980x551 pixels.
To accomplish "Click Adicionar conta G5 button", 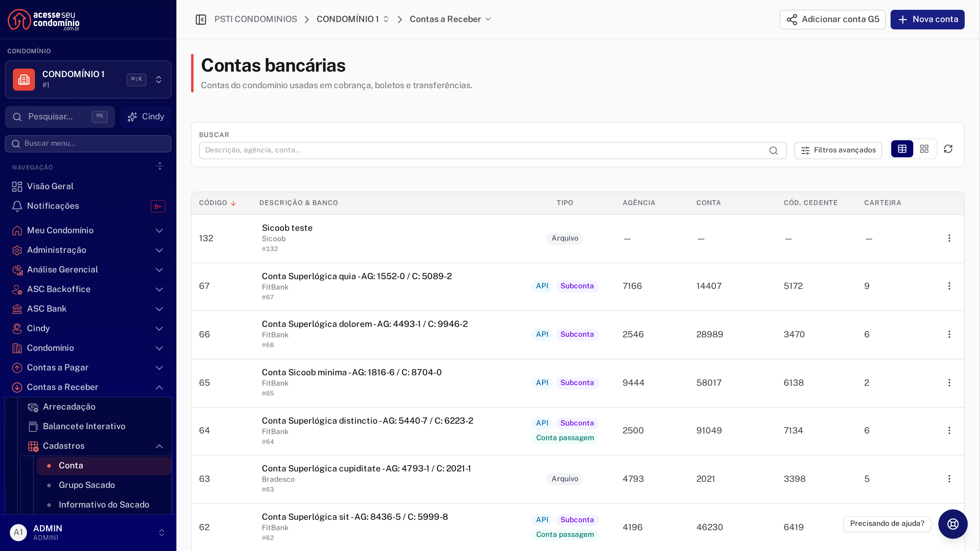I will [x=832, y=19].
